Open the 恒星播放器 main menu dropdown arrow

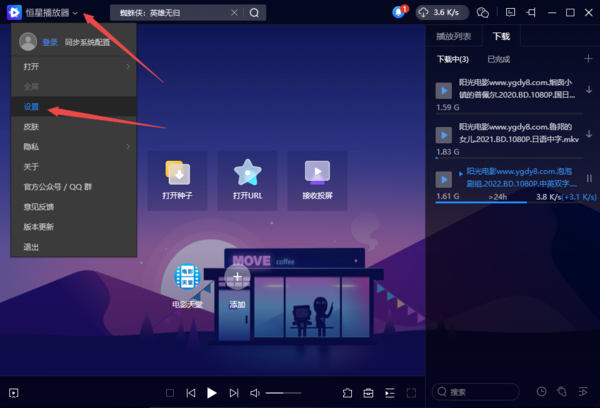tap(75, 13)
